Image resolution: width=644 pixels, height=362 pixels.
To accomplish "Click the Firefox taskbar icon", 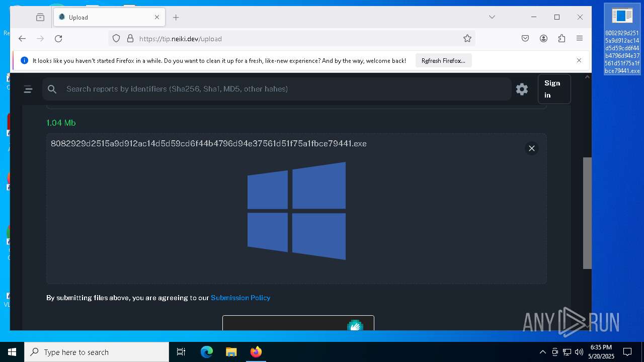I will click(x=256, y=352).
